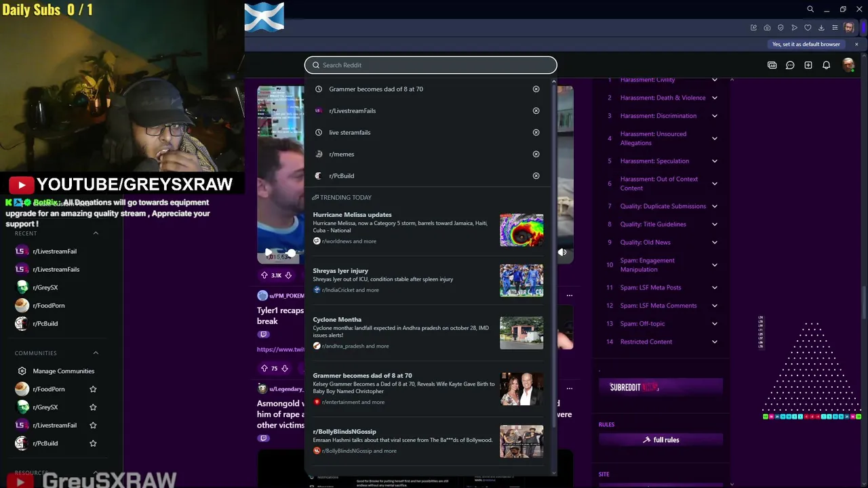
Task: Open the Kelsey Grammer thumbnail image
Action: tap(521, 389)
